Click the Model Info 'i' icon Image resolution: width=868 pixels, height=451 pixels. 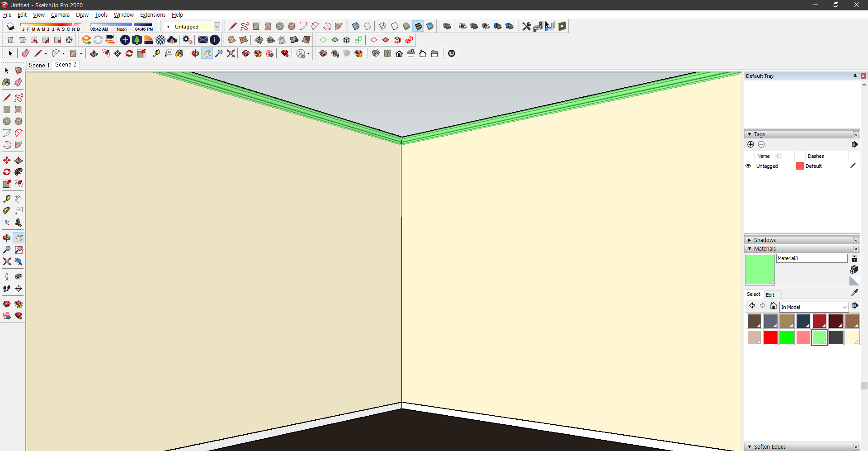click(x=215, y=40)
